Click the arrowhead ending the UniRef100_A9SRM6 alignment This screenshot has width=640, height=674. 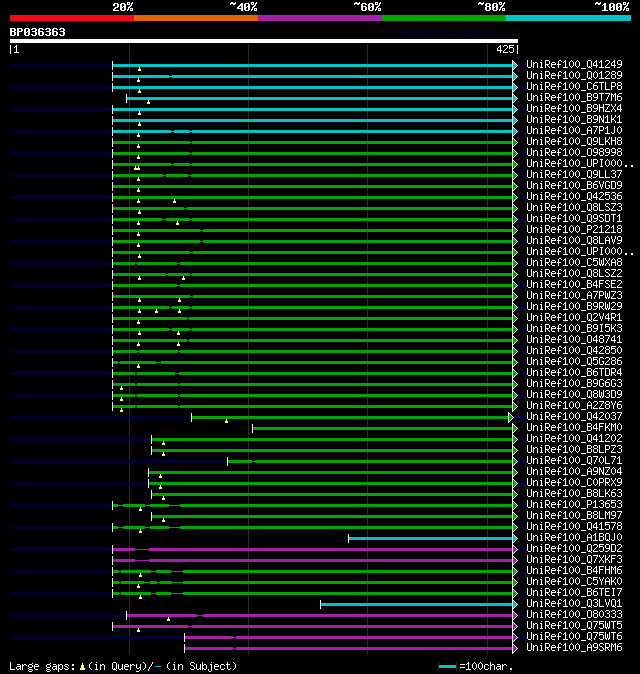[515, 648]
